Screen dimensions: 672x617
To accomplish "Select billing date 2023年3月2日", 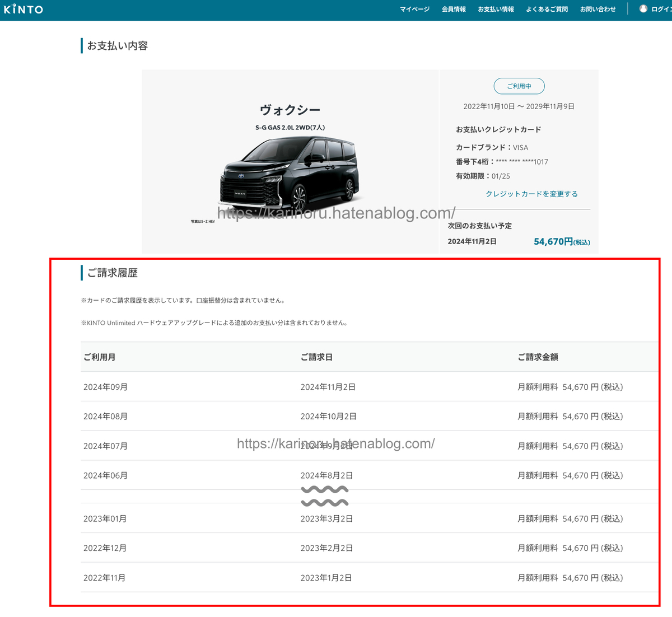I will click(x=326, y=519).
